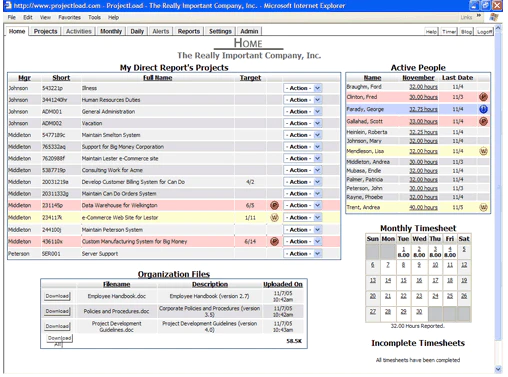508x377 pixels.
Task: Sort projects by Mgr column header
Action: pos(24,78)
